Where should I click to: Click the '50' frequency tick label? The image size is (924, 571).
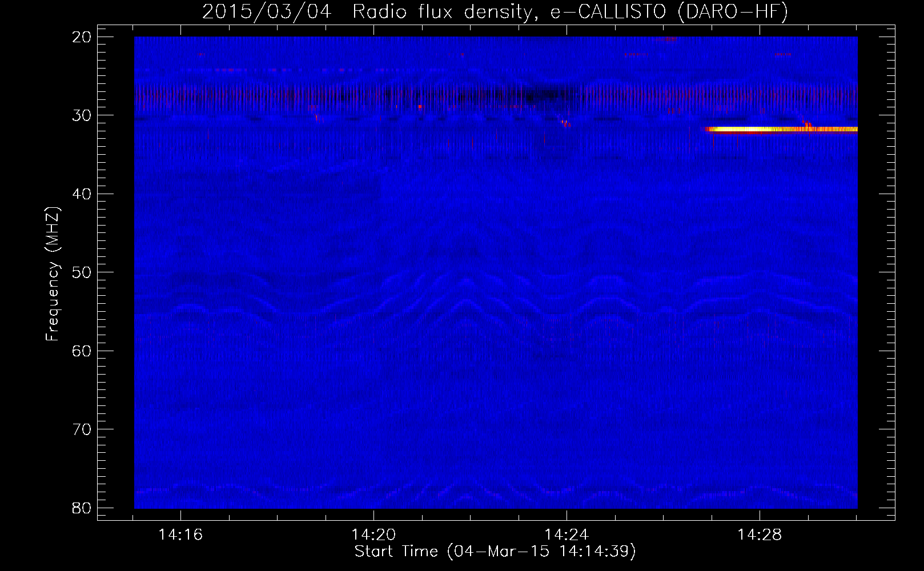(x=82, y=272)
